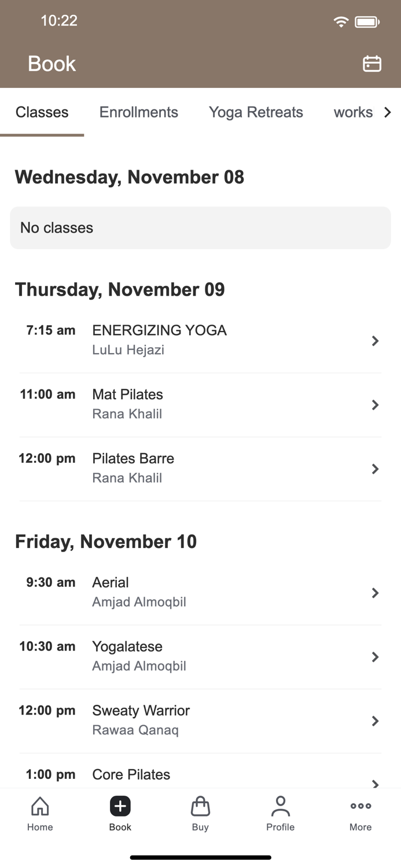Viewport: 401px width, 868px height.
Task: Switch to the Enrollments tab
Action: click(138, 112)
